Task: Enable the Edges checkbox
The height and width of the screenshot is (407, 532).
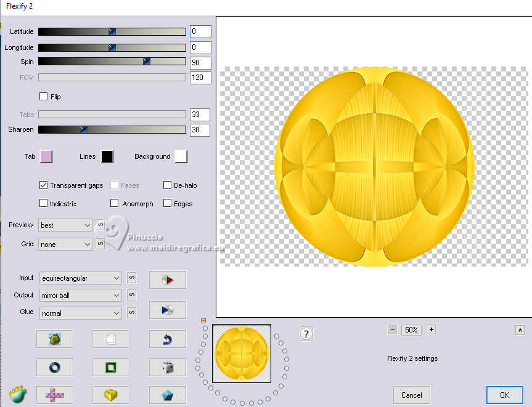Action: coord(167,203)
